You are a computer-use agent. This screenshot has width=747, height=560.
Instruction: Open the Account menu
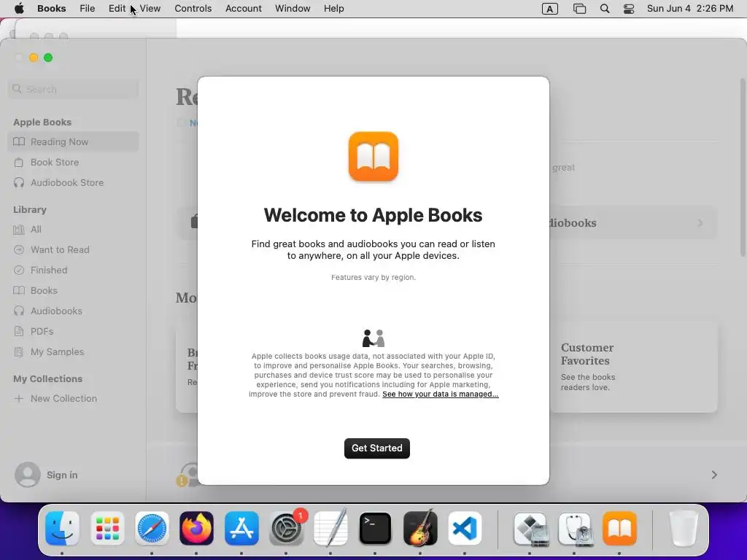pos(244,9)
